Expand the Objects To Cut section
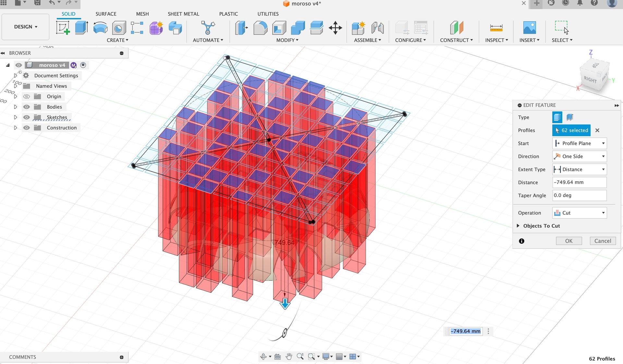 click(518, 226)
